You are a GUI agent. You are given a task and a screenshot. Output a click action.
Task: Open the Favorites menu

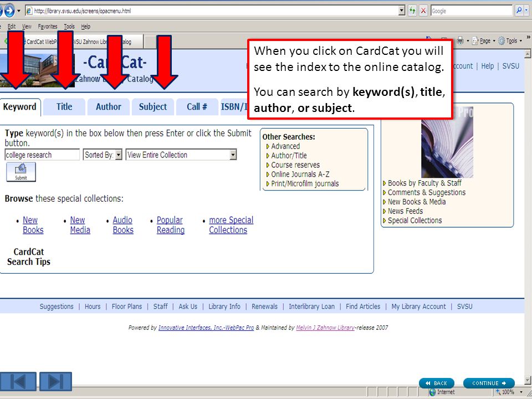(x=48, y=27)
